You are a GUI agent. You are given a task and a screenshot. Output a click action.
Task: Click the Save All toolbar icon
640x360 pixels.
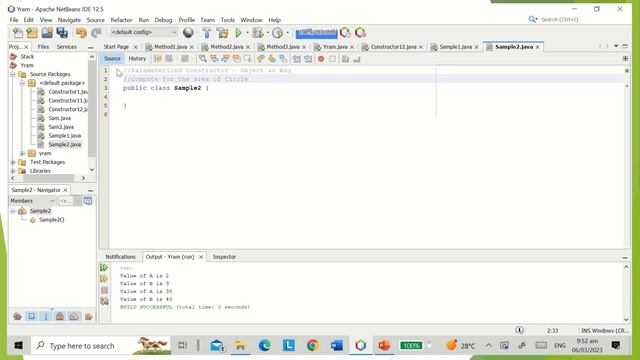(62, 33)
